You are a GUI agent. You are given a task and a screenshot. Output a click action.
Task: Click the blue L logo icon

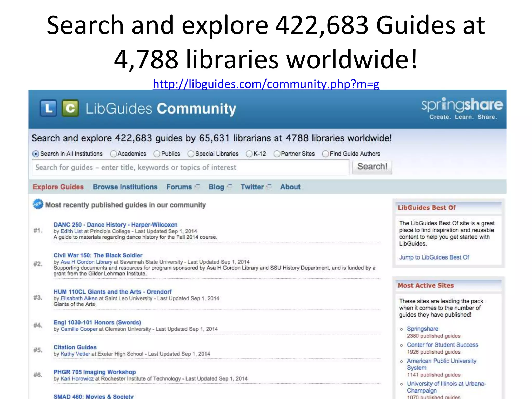[x=48, y=108]
